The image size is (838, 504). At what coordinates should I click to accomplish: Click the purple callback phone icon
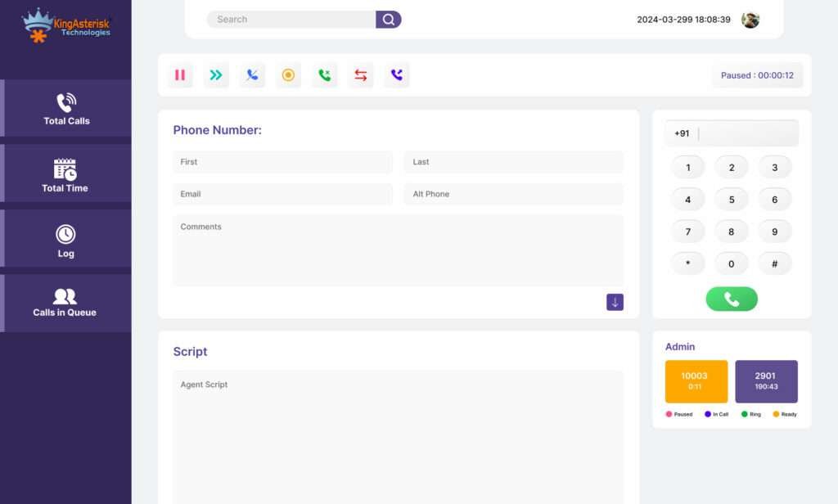point(396,74)
